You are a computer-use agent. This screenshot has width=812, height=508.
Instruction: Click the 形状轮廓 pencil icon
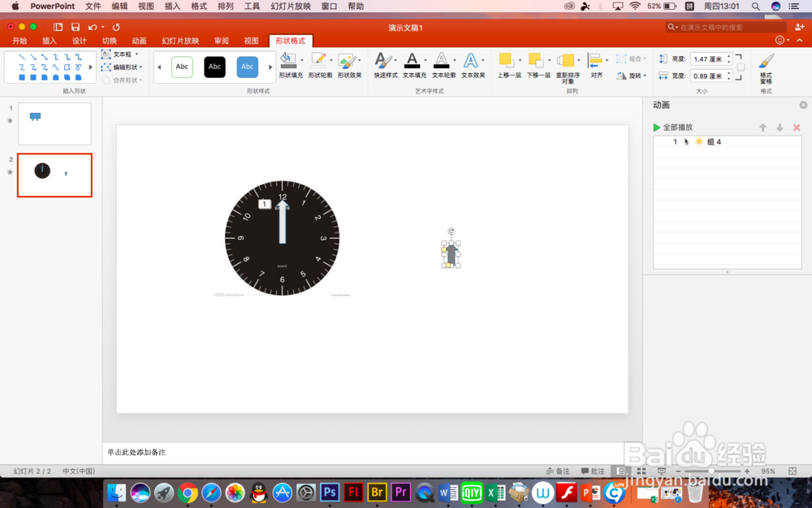318,60
